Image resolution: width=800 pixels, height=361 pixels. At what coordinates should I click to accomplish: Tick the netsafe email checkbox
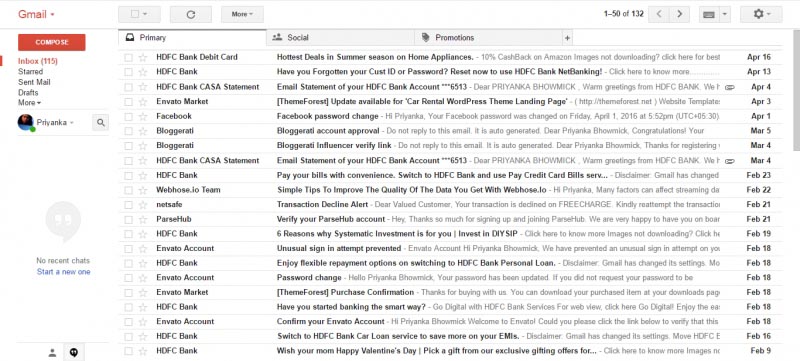pyautogui.click(x=128, y=204)
